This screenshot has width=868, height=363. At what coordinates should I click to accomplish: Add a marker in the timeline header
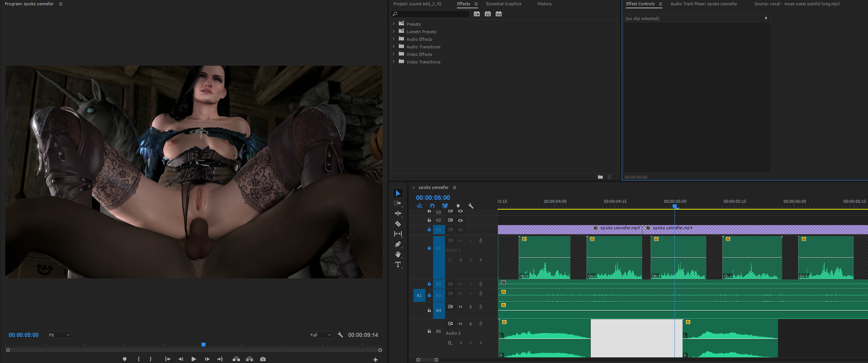458,206
